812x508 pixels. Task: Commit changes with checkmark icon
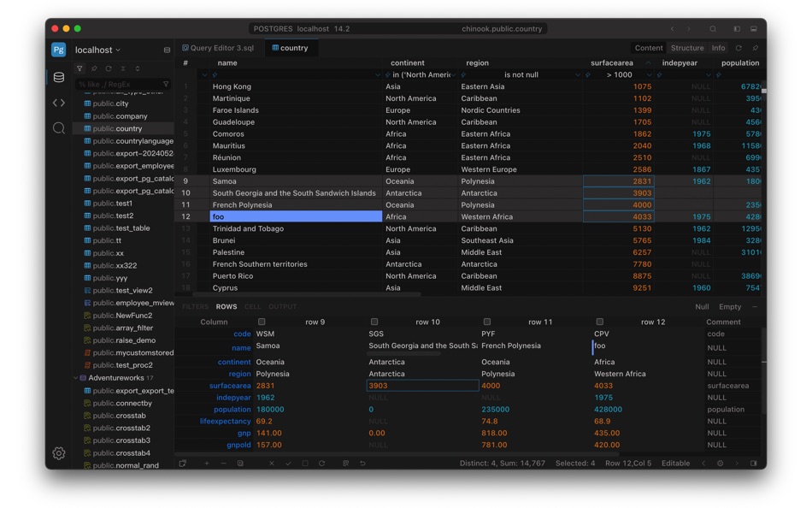point(288,463)
